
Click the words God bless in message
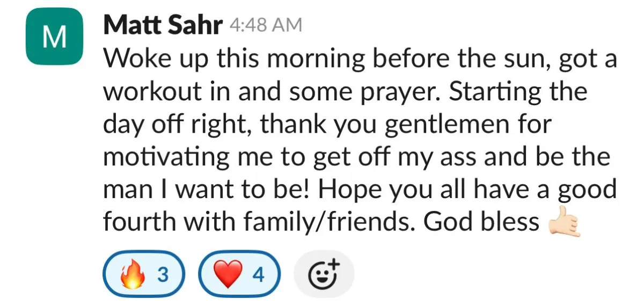[481, 222]
